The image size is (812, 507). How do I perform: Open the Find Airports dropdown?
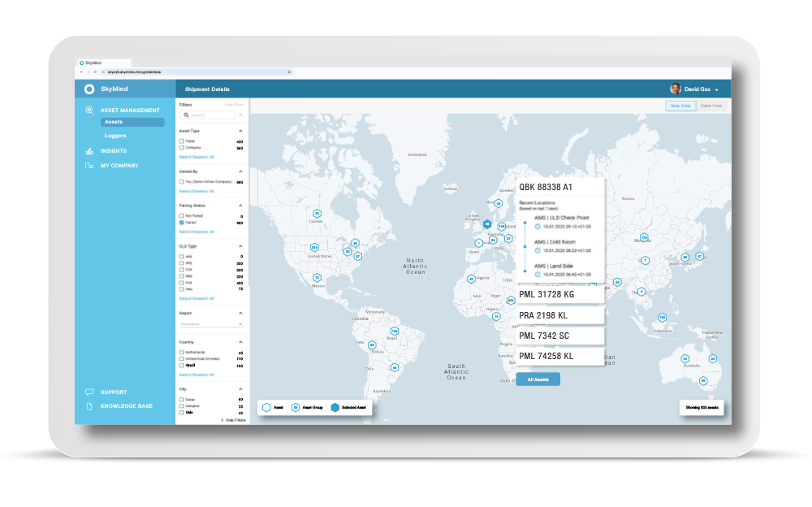click(211, 324)
